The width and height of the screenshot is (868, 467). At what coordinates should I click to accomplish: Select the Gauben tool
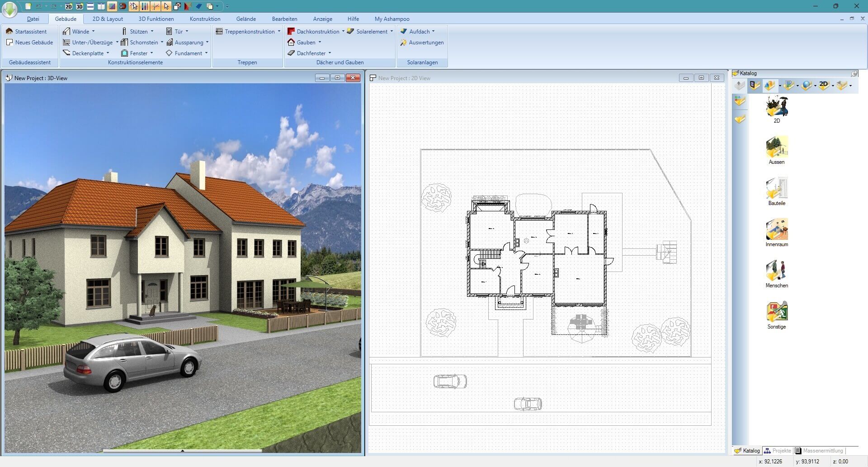coord(307,42)
